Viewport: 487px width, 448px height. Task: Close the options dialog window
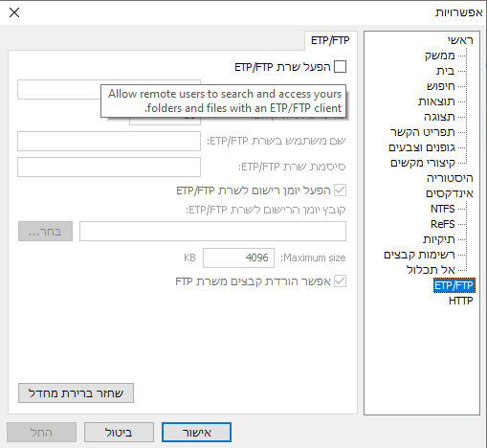pyautogui.click(x=14, y=12)
